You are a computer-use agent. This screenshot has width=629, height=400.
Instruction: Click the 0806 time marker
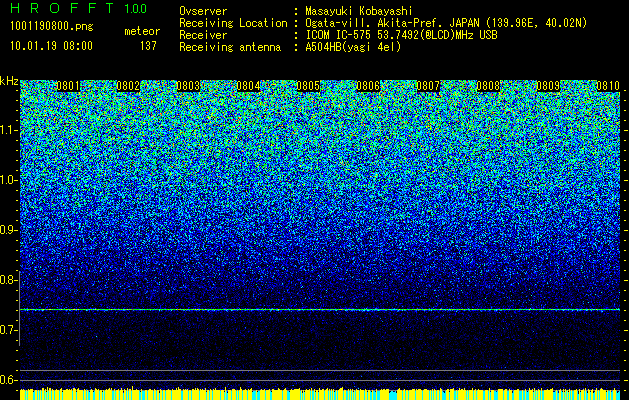click(x=368, y=86)
